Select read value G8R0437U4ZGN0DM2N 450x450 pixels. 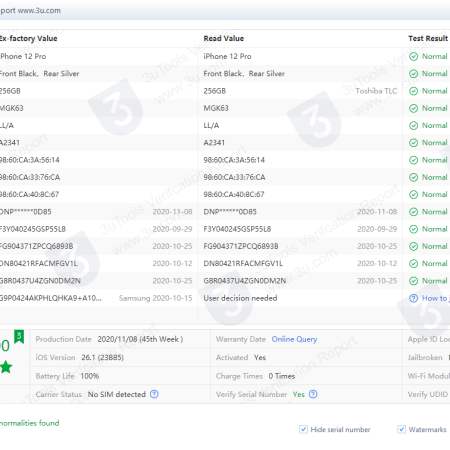[x=245, y=281]
